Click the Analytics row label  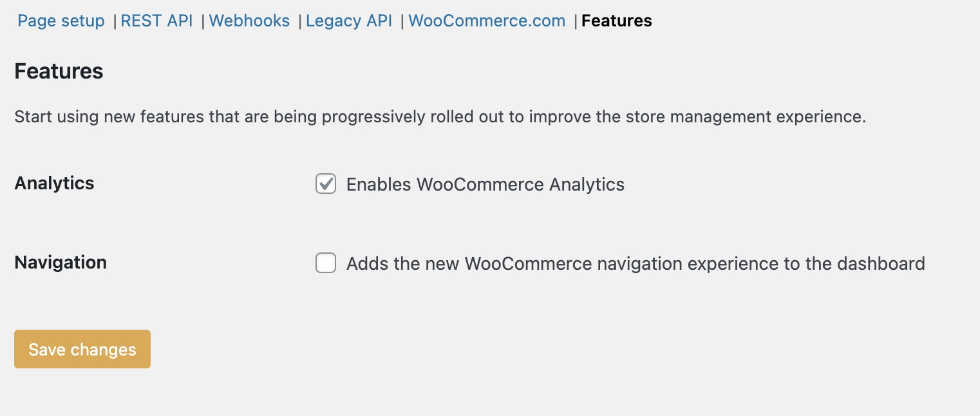(54, 184)
